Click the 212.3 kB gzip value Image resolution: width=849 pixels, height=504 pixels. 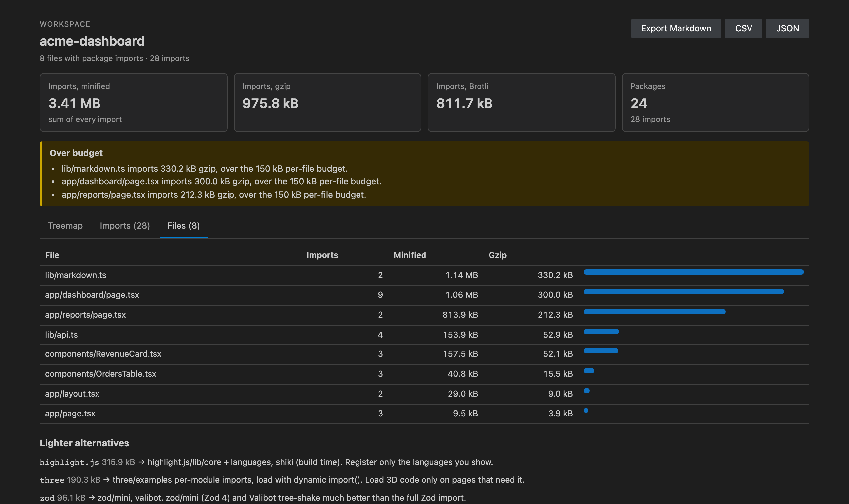tap(555, 315)
